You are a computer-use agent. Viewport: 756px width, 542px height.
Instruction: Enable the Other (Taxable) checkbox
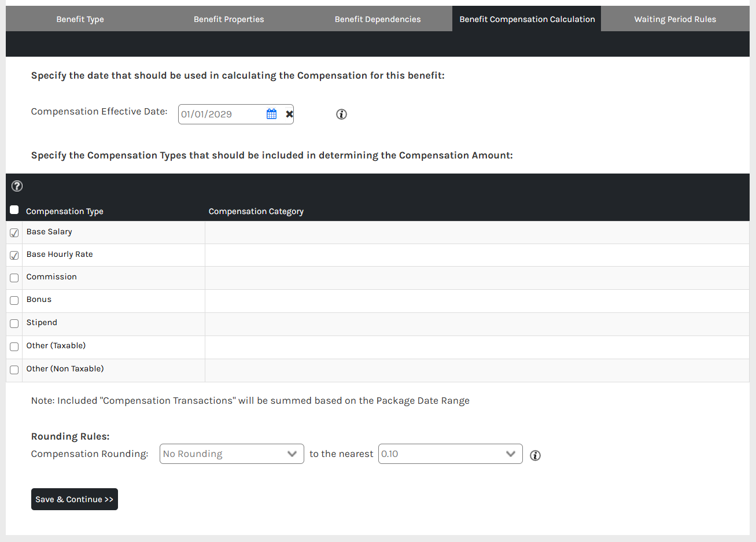(14, 346)
